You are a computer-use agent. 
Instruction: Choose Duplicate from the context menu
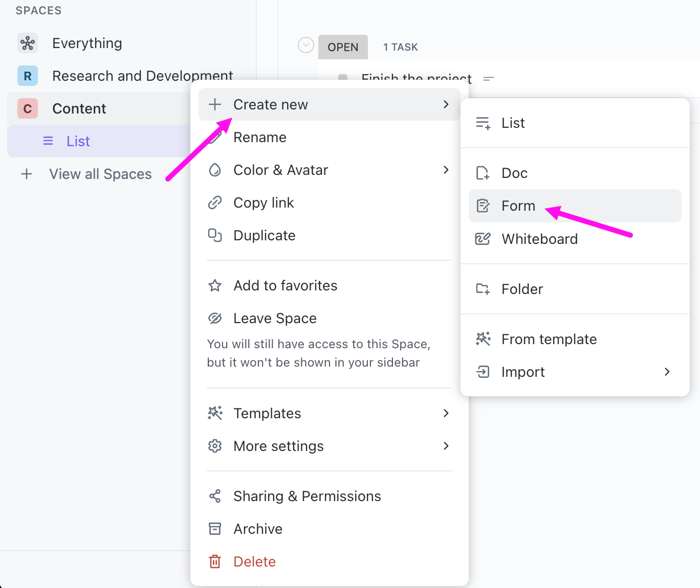click(x=264, y=236)
